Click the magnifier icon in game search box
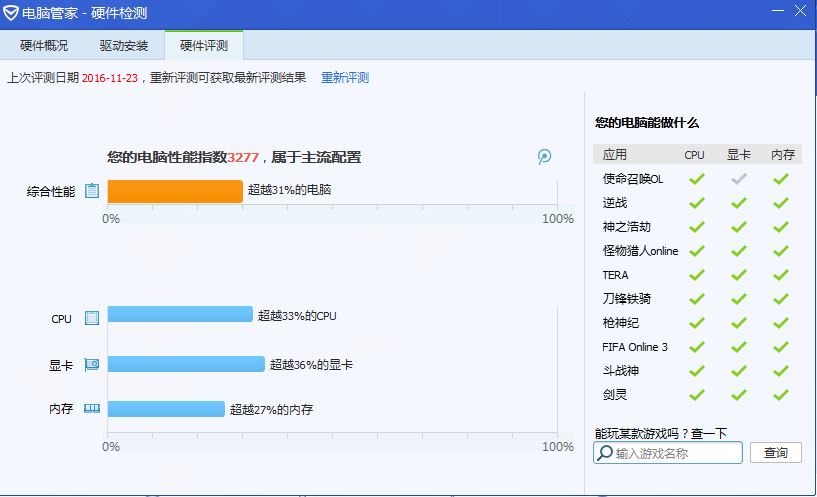The image size is (817, 497). [604, 453]
